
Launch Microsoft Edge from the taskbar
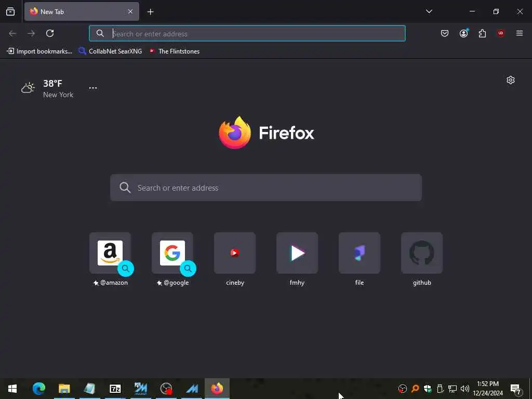pos(38,389)
